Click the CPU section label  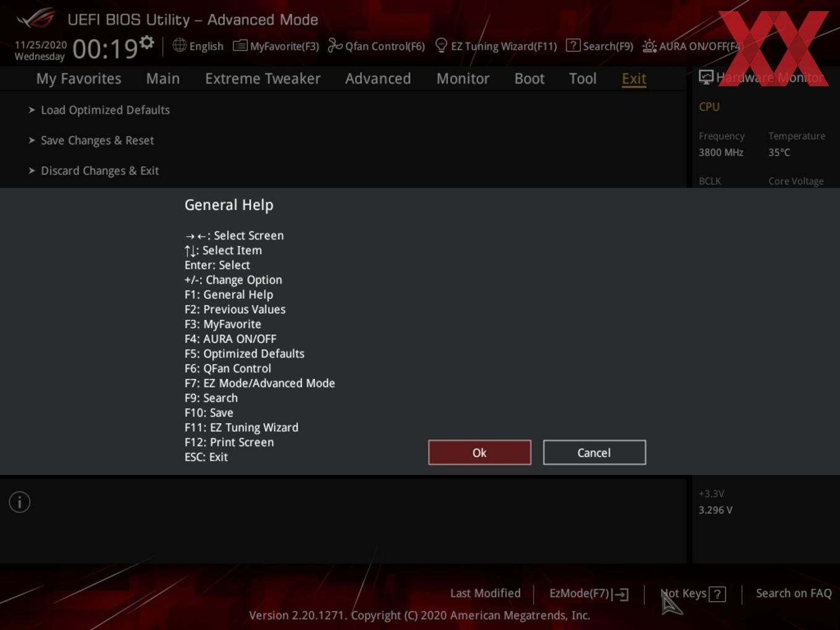[x=709, y=106]
